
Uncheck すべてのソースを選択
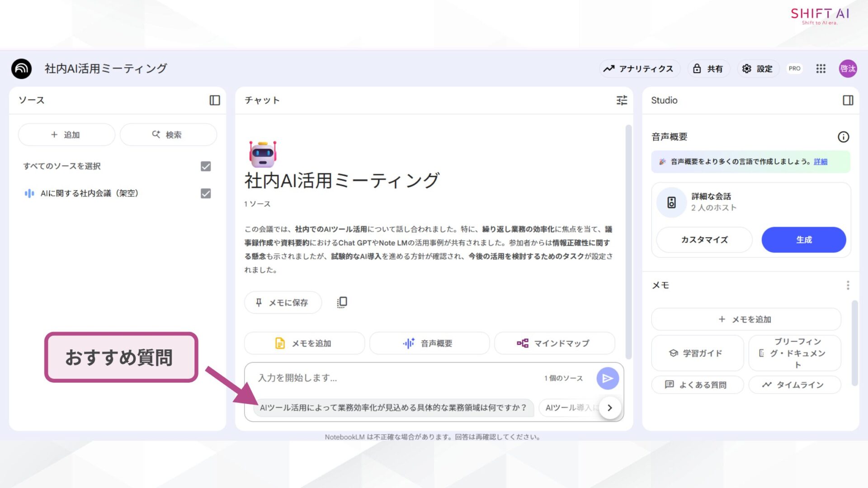coord(206,166)
